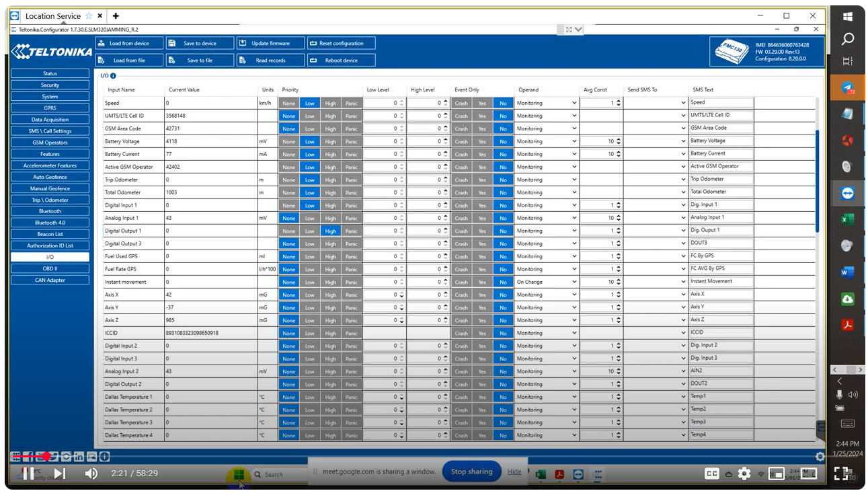The image size is (868, 495).
Task: Open the OBD II section
Action: click(x=50, y=268)
